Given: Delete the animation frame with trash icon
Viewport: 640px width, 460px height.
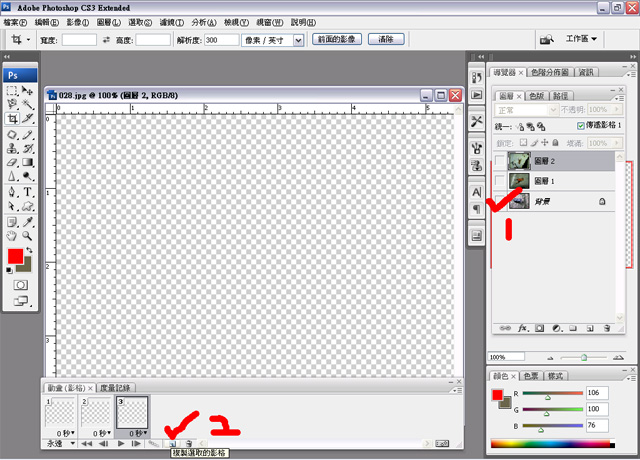Looking at the screenshot, I should [x=188, y=443].
